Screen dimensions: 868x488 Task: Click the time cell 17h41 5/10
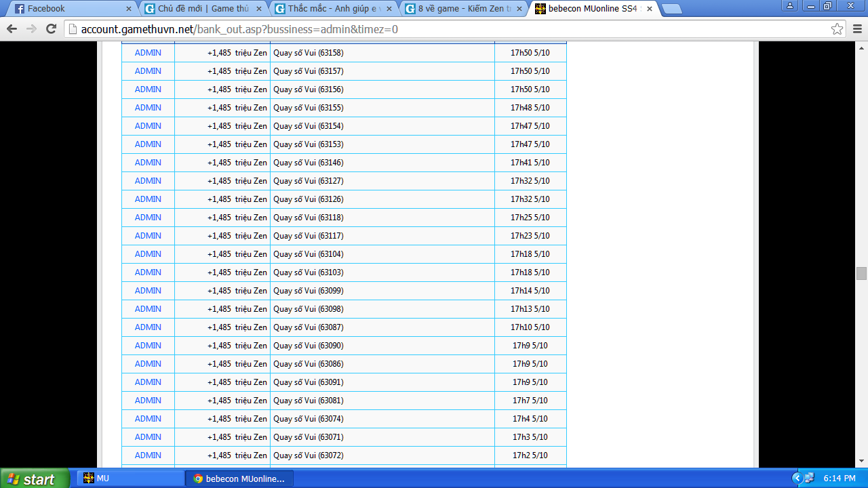click(x=530, y=163)
